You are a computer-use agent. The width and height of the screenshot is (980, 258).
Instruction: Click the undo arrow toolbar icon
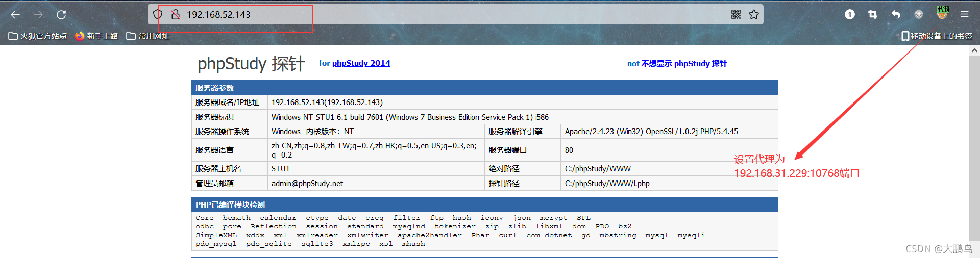[896, 14]
